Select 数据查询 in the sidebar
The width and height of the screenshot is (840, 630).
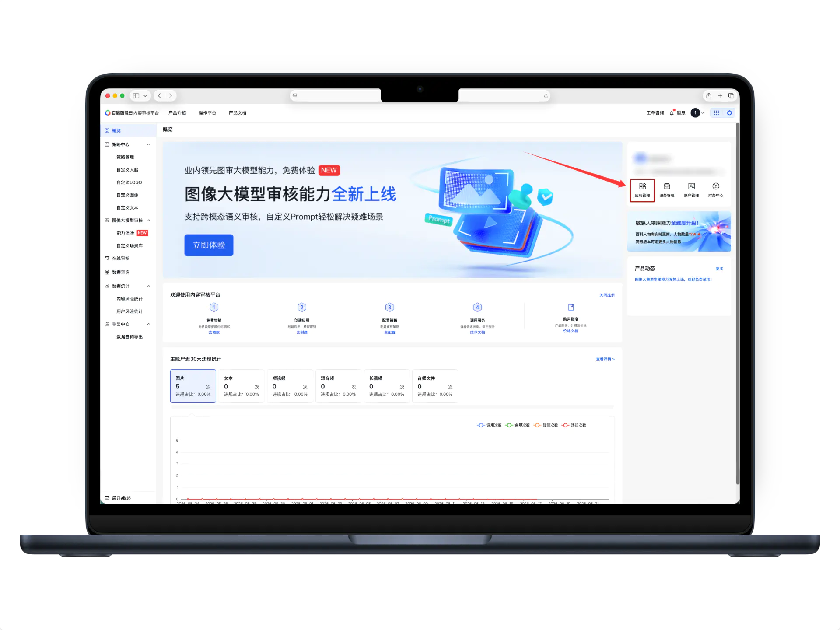coord(121,272)
